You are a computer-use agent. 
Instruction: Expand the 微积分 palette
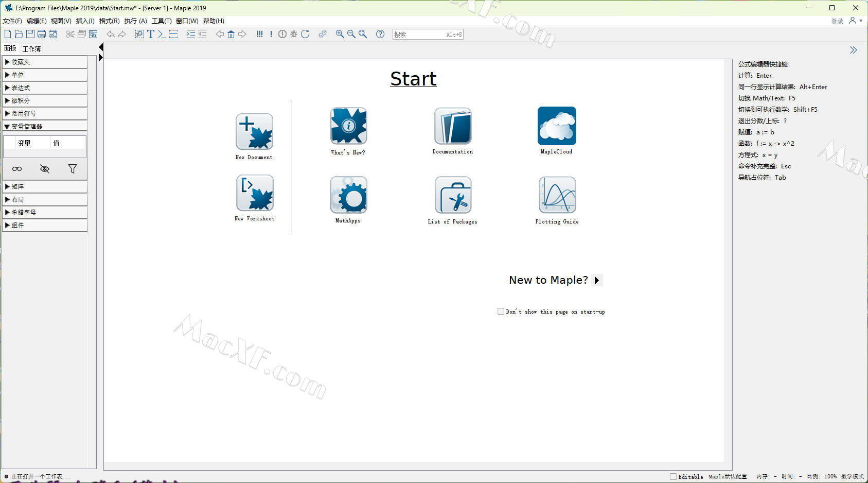point(21,101)
